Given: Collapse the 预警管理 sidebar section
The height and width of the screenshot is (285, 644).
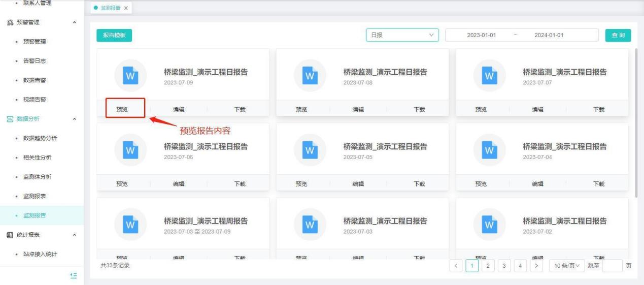Looking at the screenshot, I should click(x=75, y=22).
